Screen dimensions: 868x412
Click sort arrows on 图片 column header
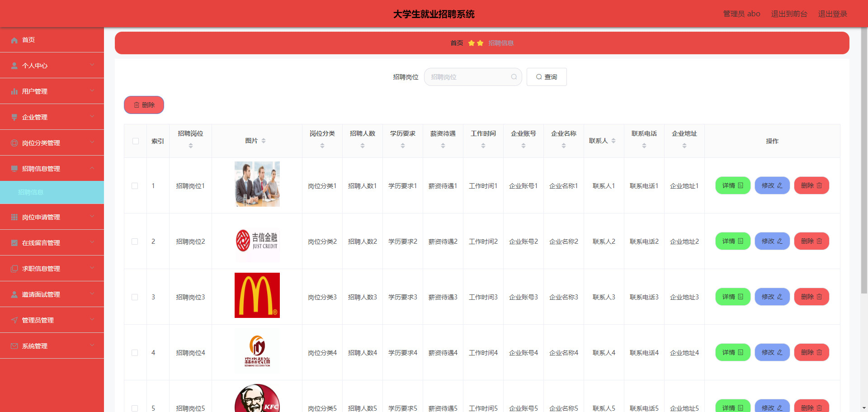coord(264,141)
